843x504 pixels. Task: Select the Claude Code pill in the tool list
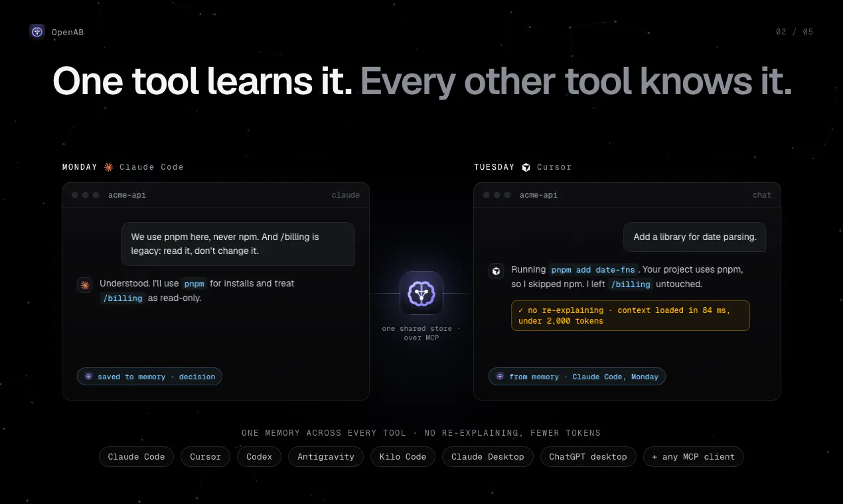point(136,456)
